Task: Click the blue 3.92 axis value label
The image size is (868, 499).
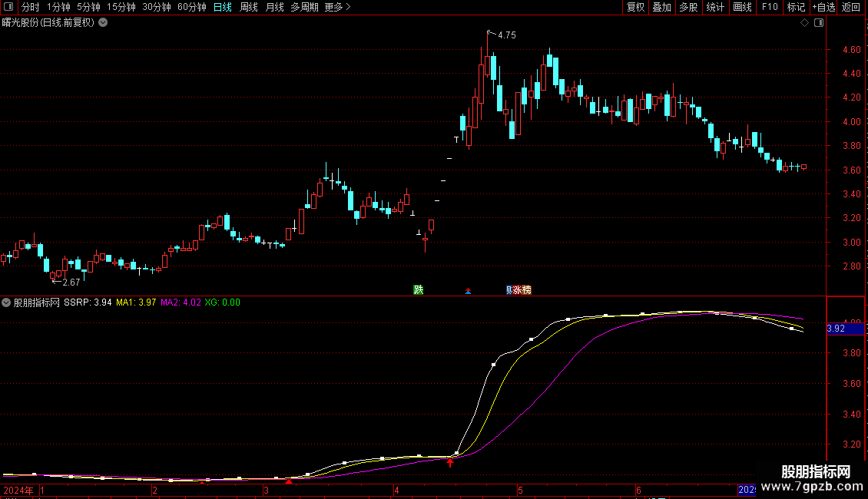Action: 845,329
